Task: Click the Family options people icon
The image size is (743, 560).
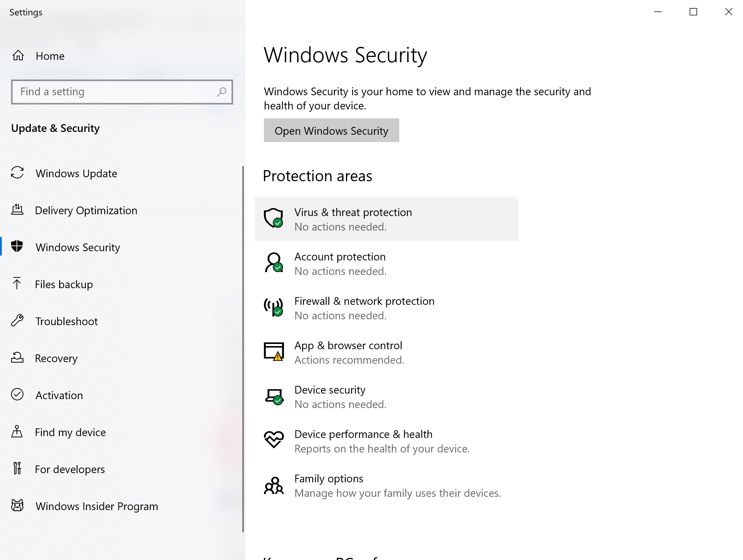Action: click(x=273, y=485)
